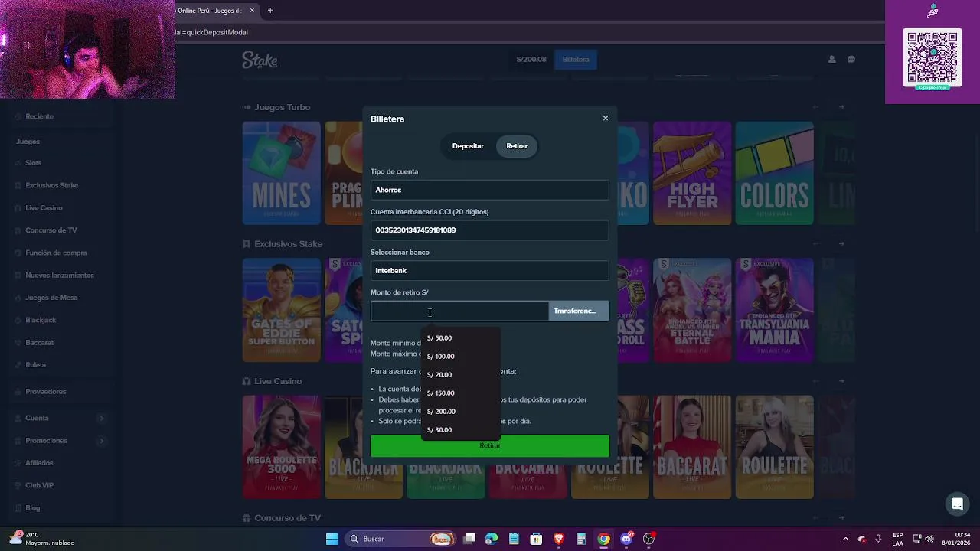
Task: Open Microsoft Edge from the taskbar
Action: pyautogui.click(x=492, y=539)
